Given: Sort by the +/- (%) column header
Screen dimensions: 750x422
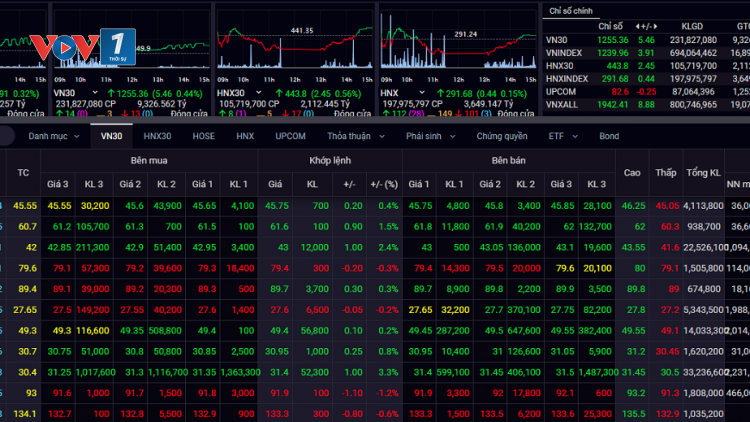Looking at the screenshot, I should click(x=384, y=184).
